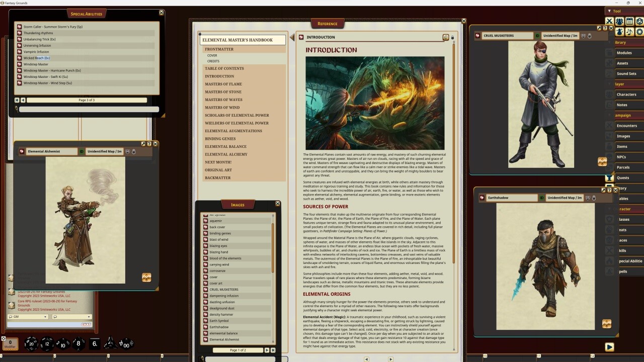Open the calculator icon in the Tool panel
The width and height of the screenshot is (644, 362).
point(629,21)
